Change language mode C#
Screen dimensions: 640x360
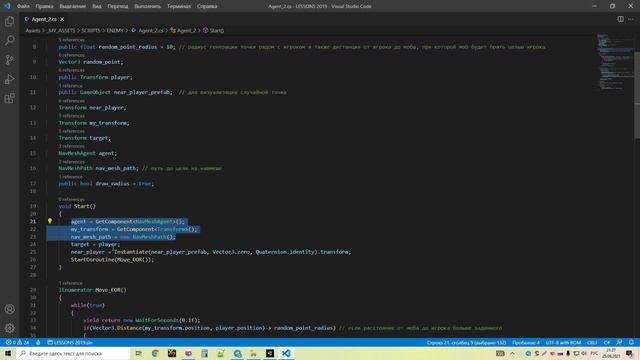tap(607, 342)
